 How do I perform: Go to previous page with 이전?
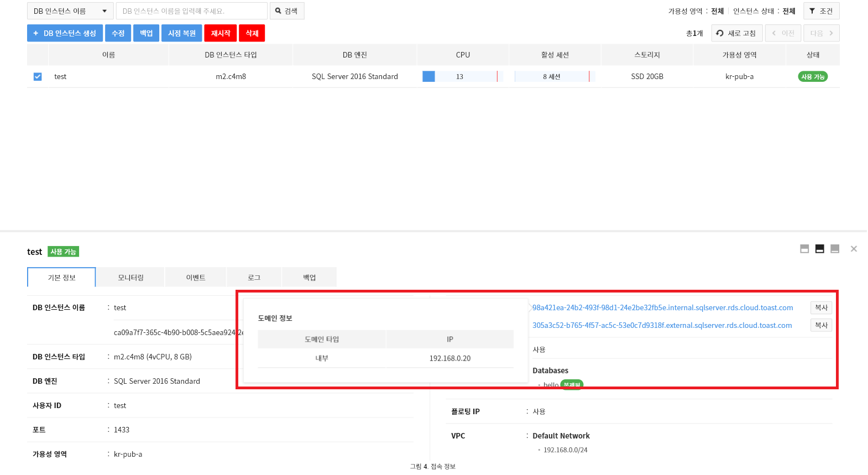(783, 33)
